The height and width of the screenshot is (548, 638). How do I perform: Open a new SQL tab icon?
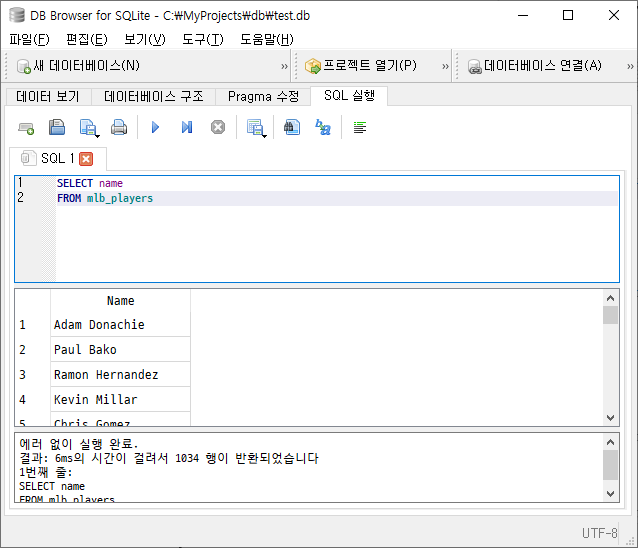coord(26,128)
